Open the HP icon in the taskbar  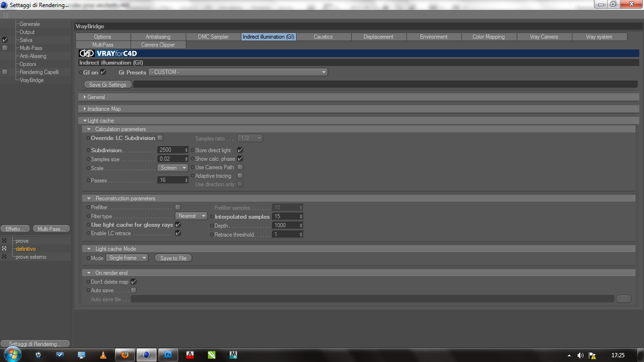[x=39, y=355]
